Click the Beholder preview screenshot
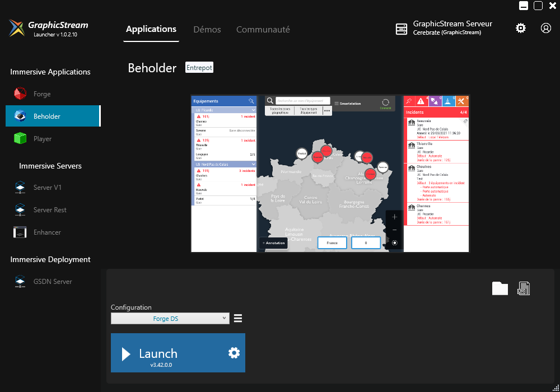This screenshot has height=392, width=560. [330, 174]
